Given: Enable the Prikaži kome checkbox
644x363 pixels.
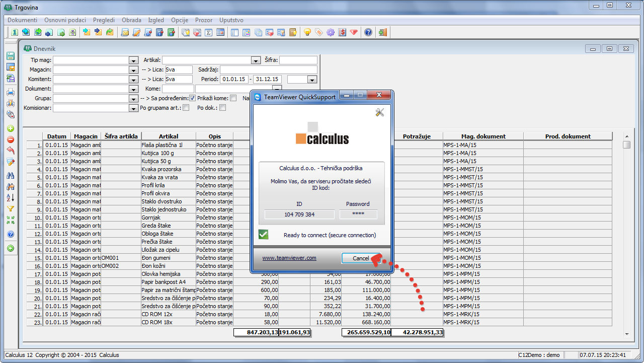Looking at the screenshot, I should tap(233, 98).
